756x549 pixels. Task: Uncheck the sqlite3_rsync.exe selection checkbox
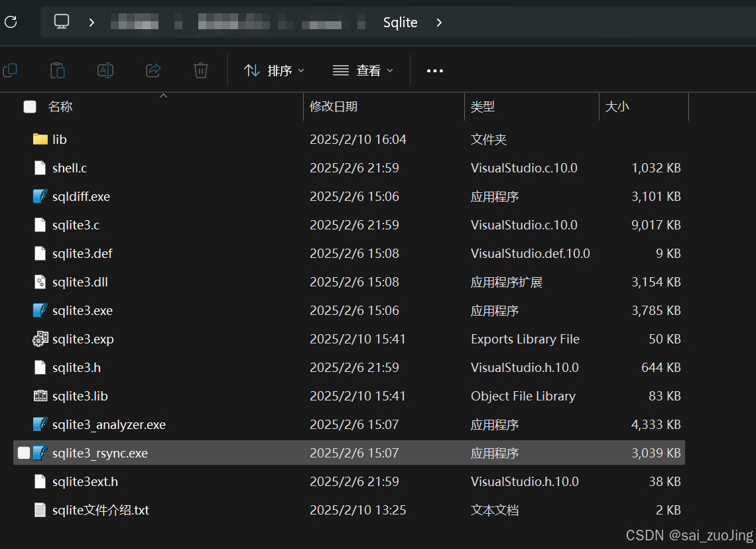24,452
